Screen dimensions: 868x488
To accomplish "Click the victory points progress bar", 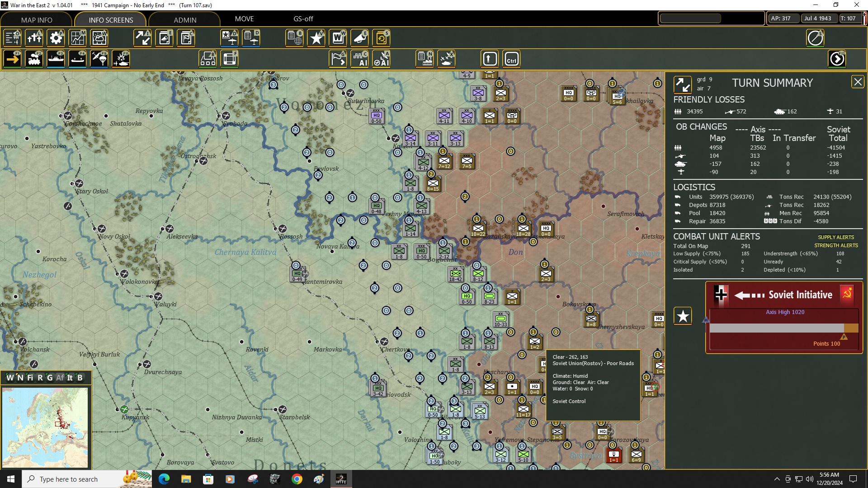I will pyautogui.click(x=783, y=328).
